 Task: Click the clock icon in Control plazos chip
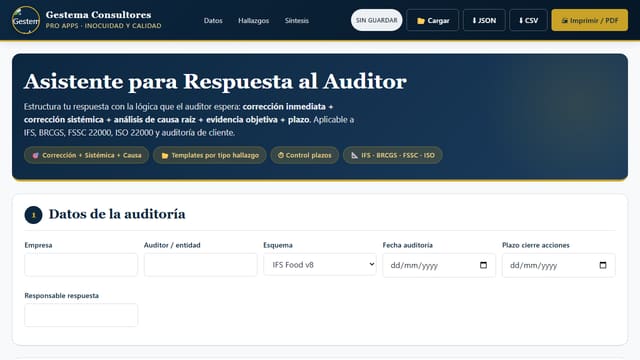pos(281,155)
